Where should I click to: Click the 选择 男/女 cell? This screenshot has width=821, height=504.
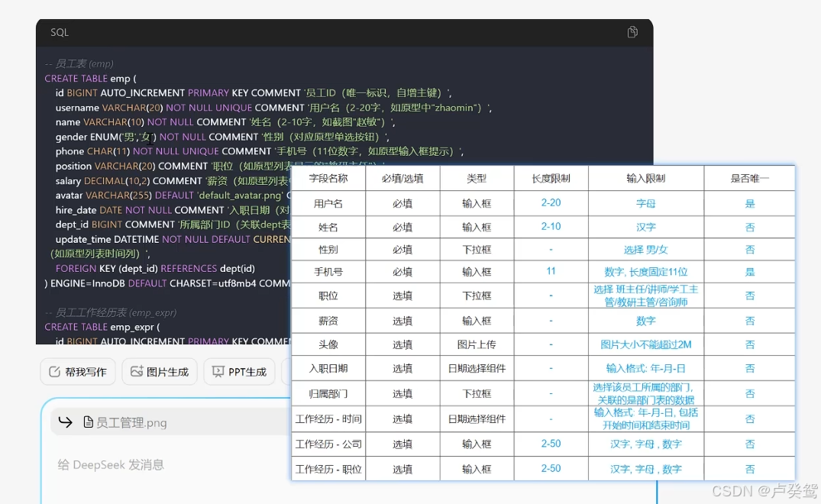coord(645,250)
